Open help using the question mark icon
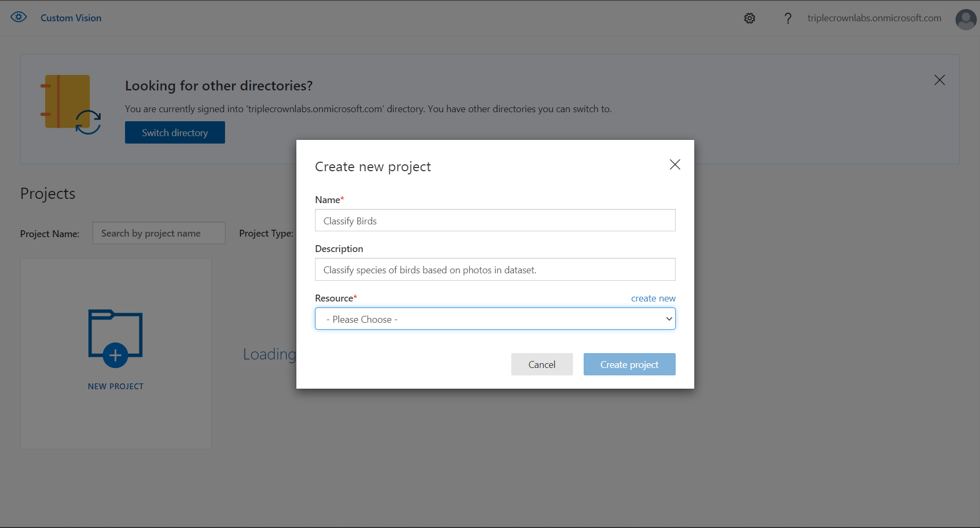The height and width of the screenshot is (528, 980). point(788,18)
